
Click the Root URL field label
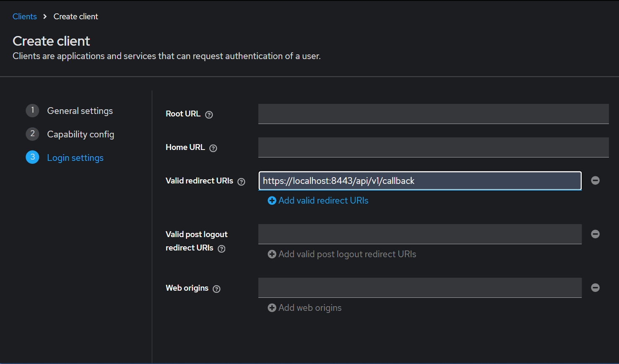[x=183, y=114]
